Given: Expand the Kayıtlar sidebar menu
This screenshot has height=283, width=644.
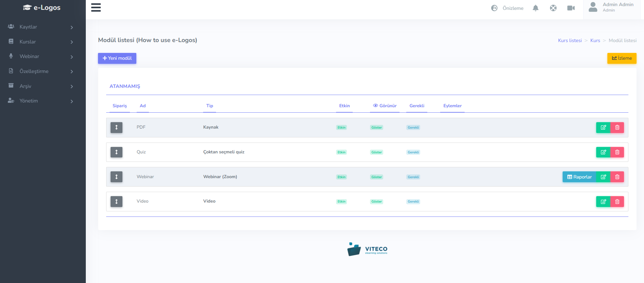Looking at the screenshot, I should (41, 27).
